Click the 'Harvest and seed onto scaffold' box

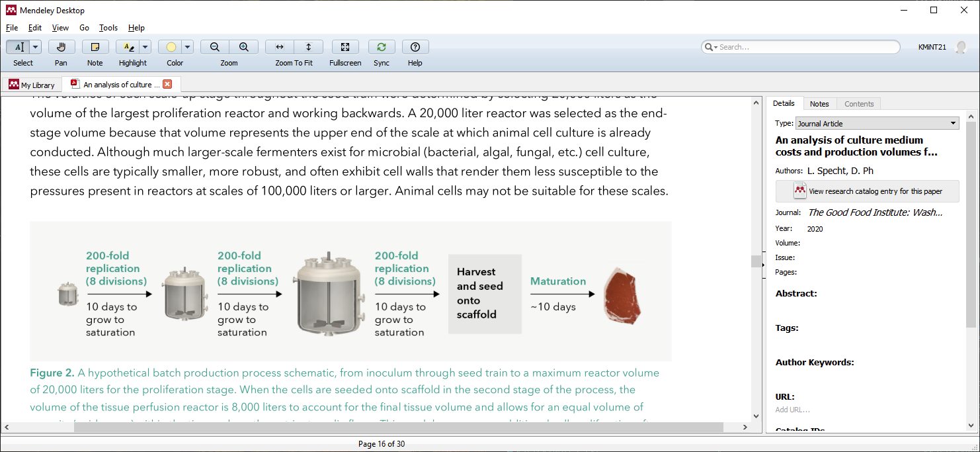tap(485, 293)
